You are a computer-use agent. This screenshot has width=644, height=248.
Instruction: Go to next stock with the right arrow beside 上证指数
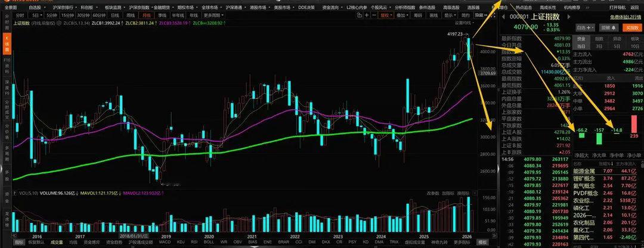[569, 17]
